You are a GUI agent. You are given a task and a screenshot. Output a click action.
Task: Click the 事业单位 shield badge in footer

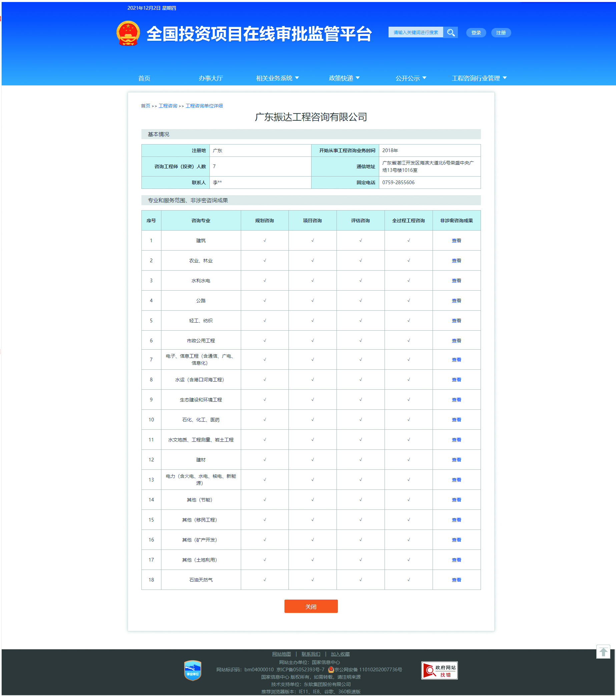click(x=192, y=670)
